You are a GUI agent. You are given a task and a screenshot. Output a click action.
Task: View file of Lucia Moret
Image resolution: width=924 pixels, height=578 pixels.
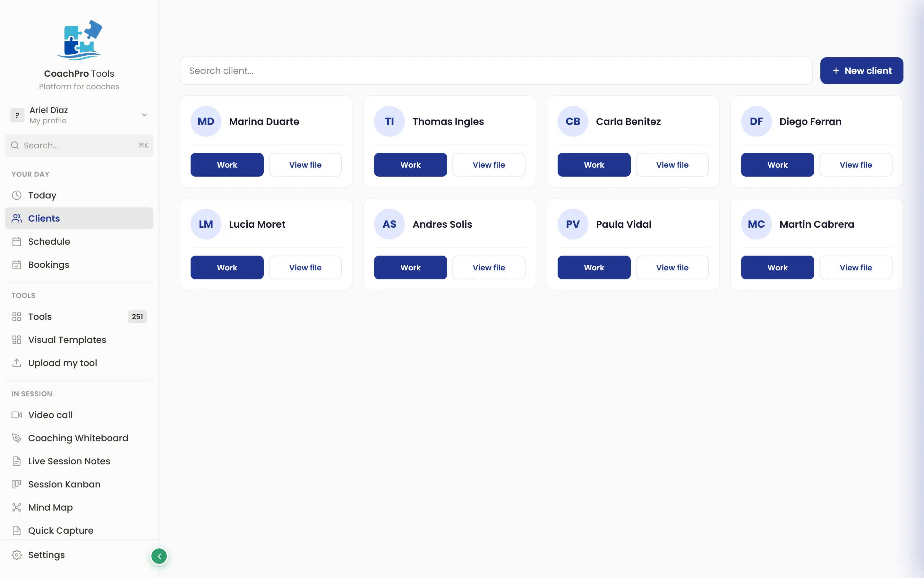point(305,267)
